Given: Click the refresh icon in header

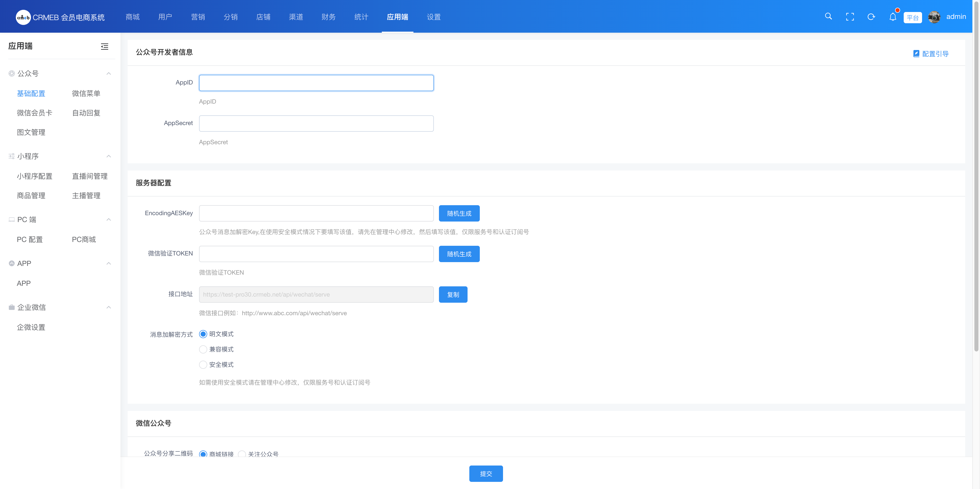Looking at the screenshot, I should point(871,17).
